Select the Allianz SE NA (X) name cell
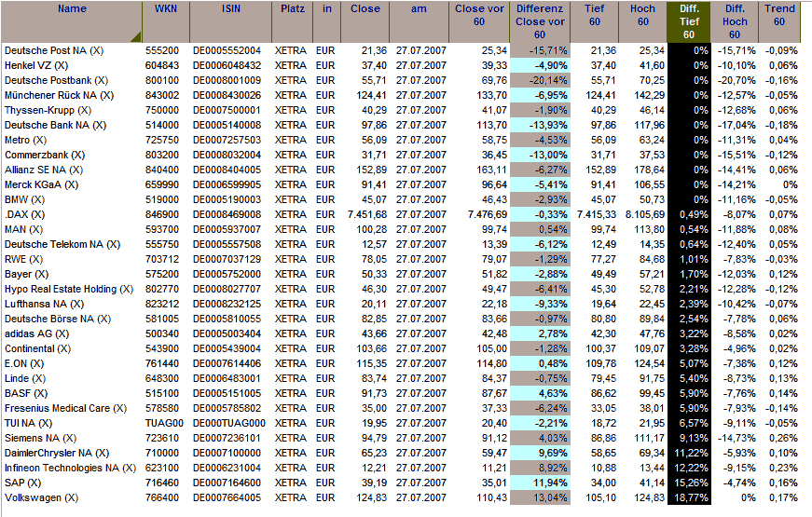The height and width of the screenshot is (517, 812). pos(44,170)
